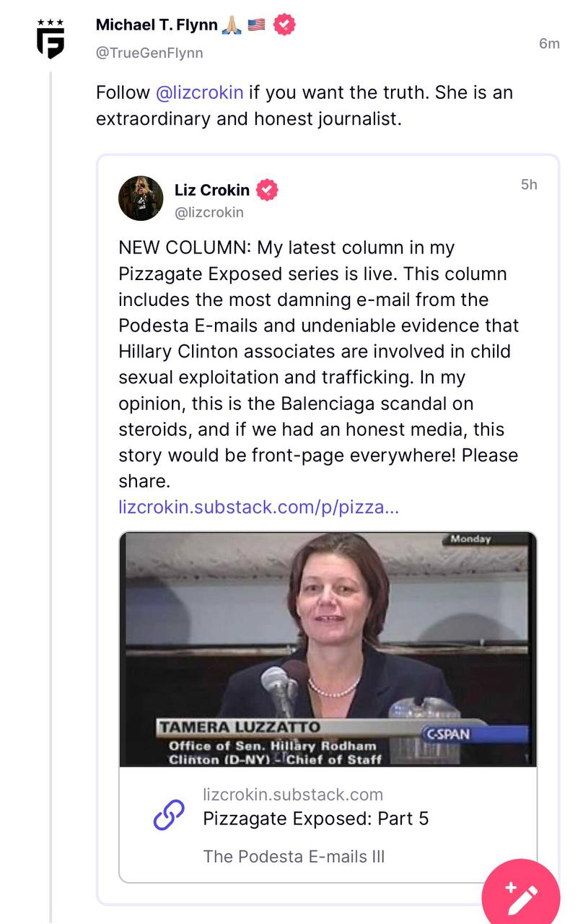Select 'The Podesta E-mails III' card description

pyautogui.click(x=294, y=856)
